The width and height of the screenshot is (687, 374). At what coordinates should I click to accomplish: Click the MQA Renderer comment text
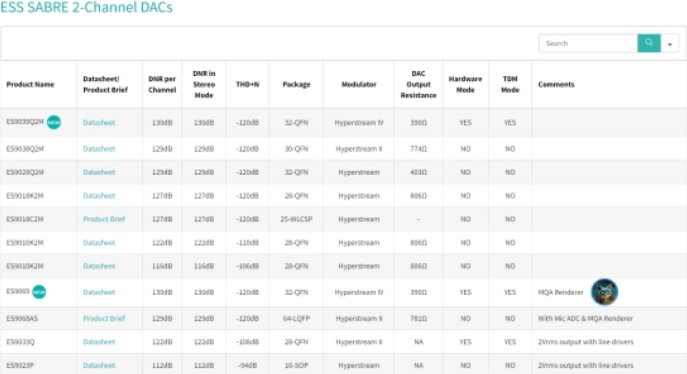pos(560,292)
